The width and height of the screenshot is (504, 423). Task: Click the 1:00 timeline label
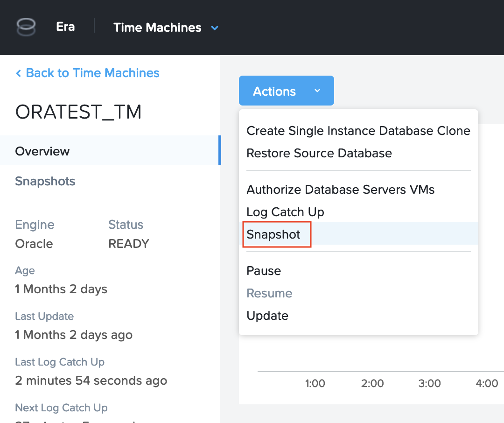tap(315, 383)
